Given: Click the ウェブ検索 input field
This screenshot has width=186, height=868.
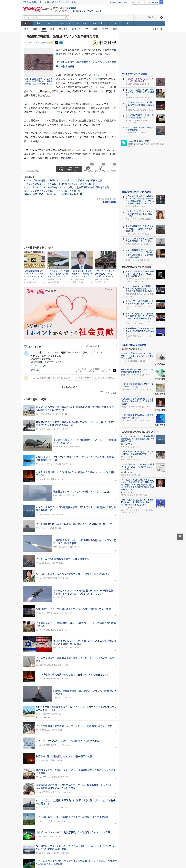Looking at the screenshot, I should click(x=138, y=2).
